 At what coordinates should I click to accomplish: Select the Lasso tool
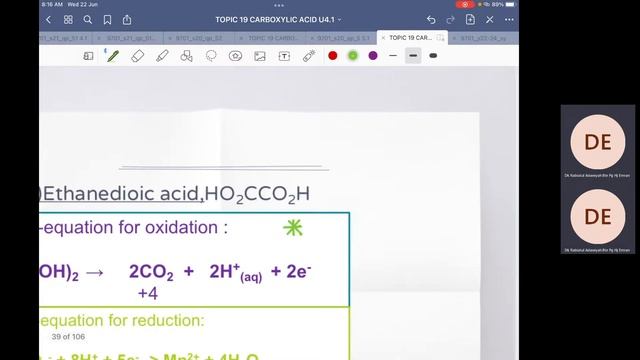point(211,56)
